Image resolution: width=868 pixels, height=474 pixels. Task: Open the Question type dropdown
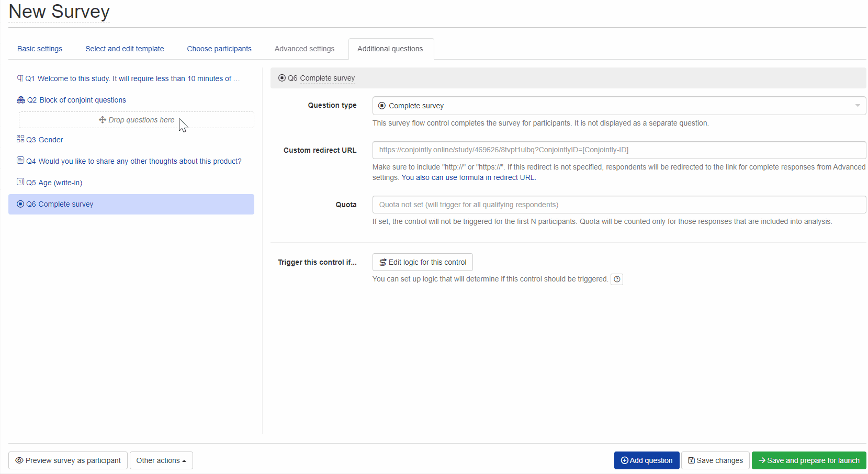tap(619, 106)
